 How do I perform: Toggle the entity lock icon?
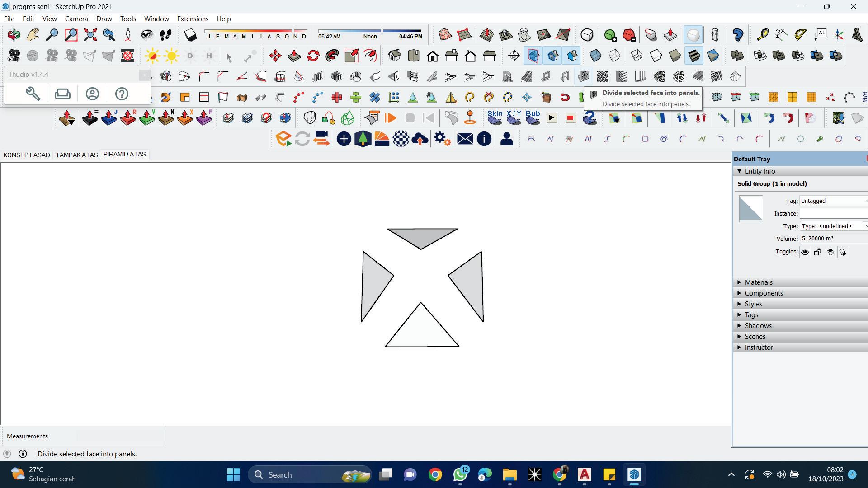click(817, 253)
